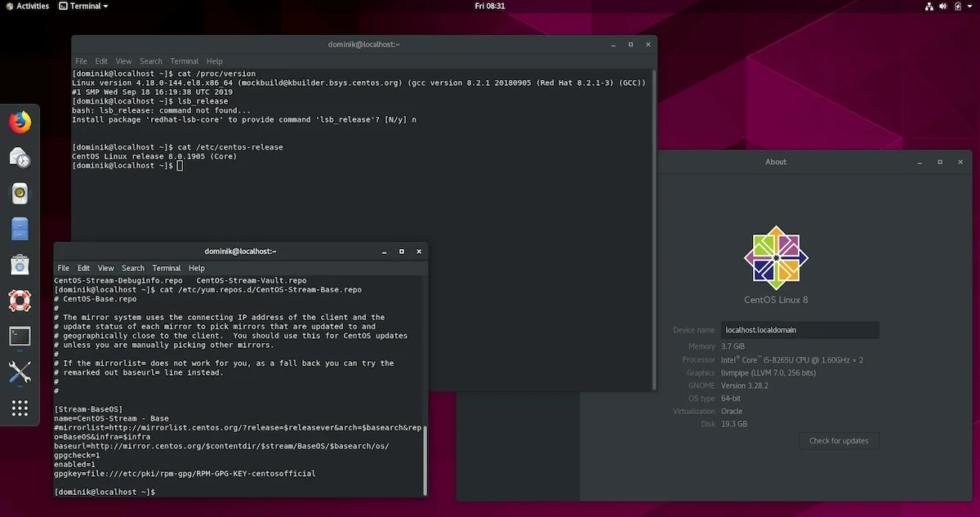Viewport: 980px width, 517px height.
Task: Open the Evolution mail clock dock icon
Action: [20, 158]
